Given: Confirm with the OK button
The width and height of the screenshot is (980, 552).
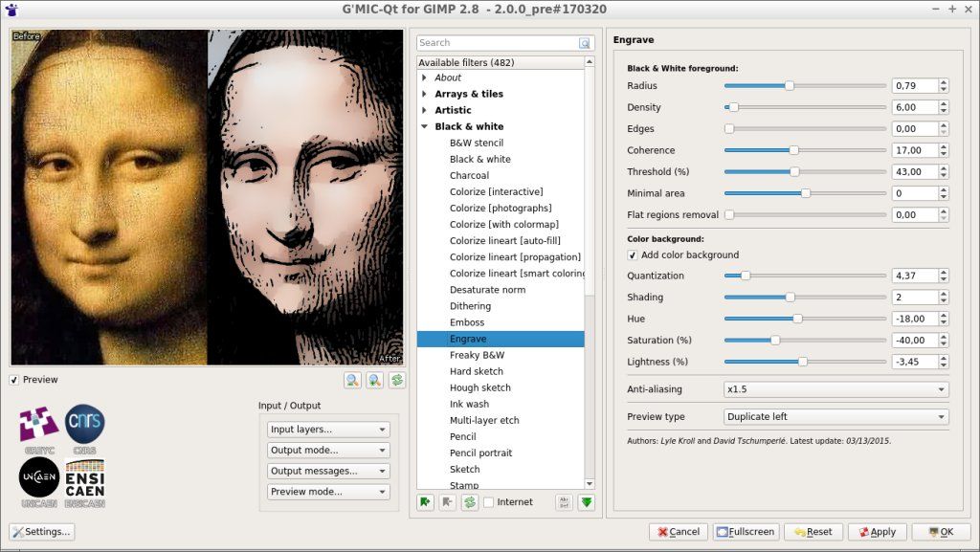Looking at the screenshot, I should click(941, 532).
